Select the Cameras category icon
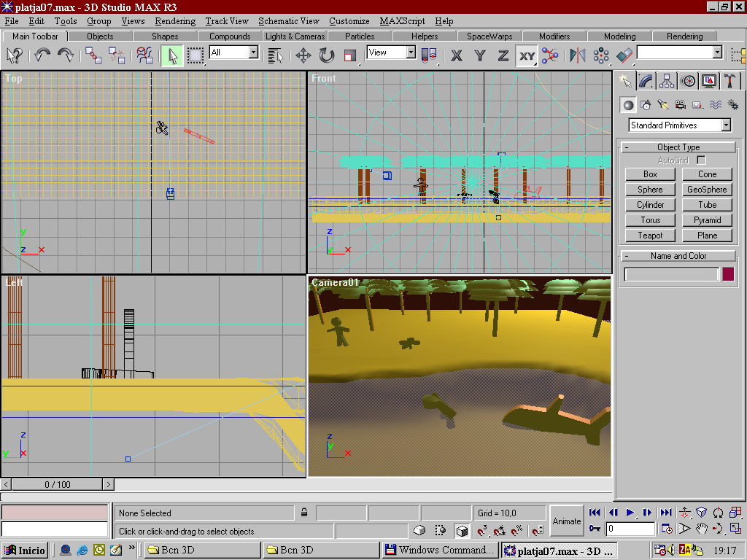Viewport: 747px width, 560px height. pyautogui.click(x=680, y=105)
